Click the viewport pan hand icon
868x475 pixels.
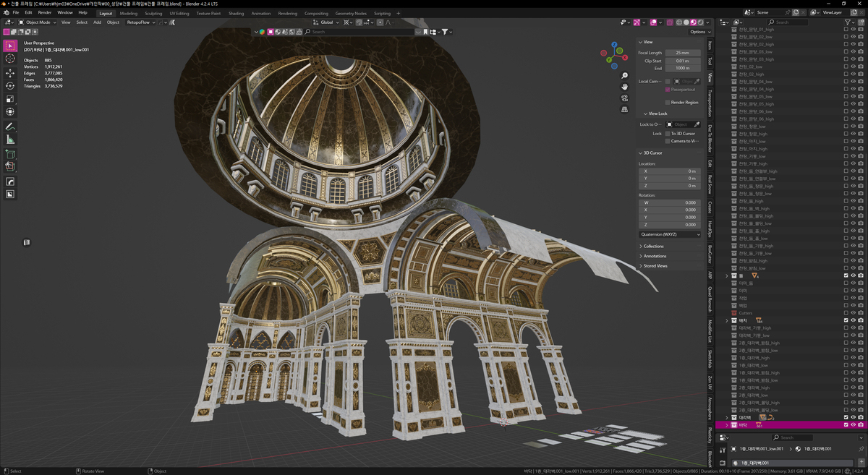[624, 87]
